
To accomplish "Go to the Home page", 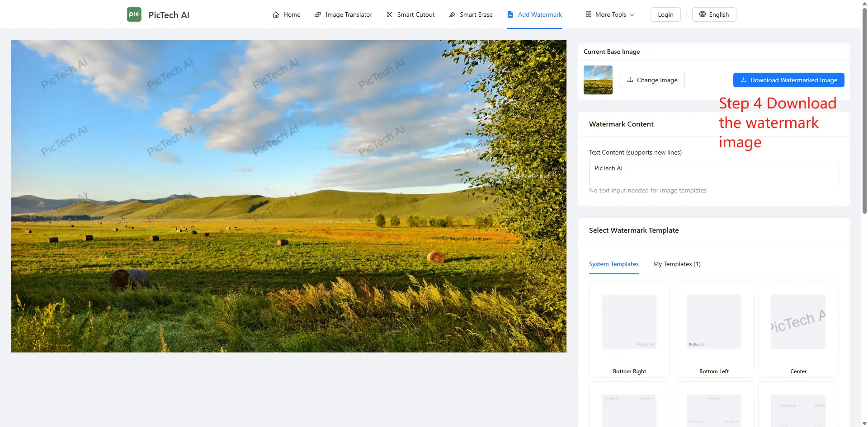I will pyautogui.click(x=287, y=14).
